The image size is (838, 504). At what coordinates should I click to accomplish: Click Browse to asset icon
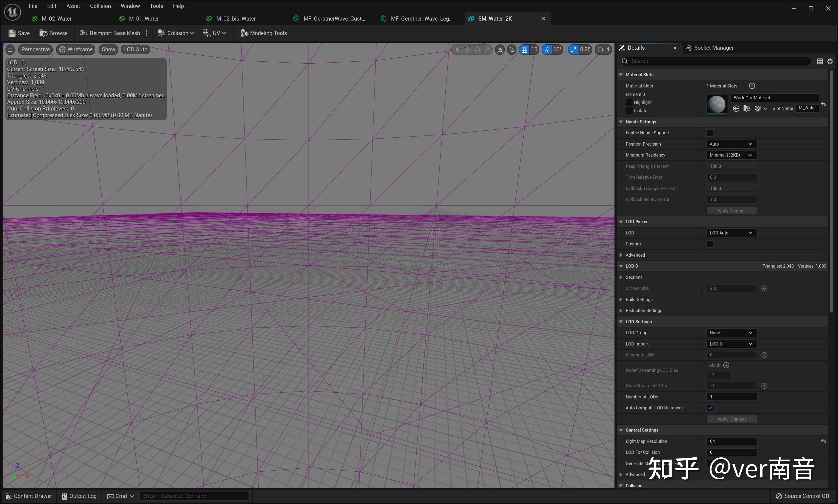click(43, 33)
